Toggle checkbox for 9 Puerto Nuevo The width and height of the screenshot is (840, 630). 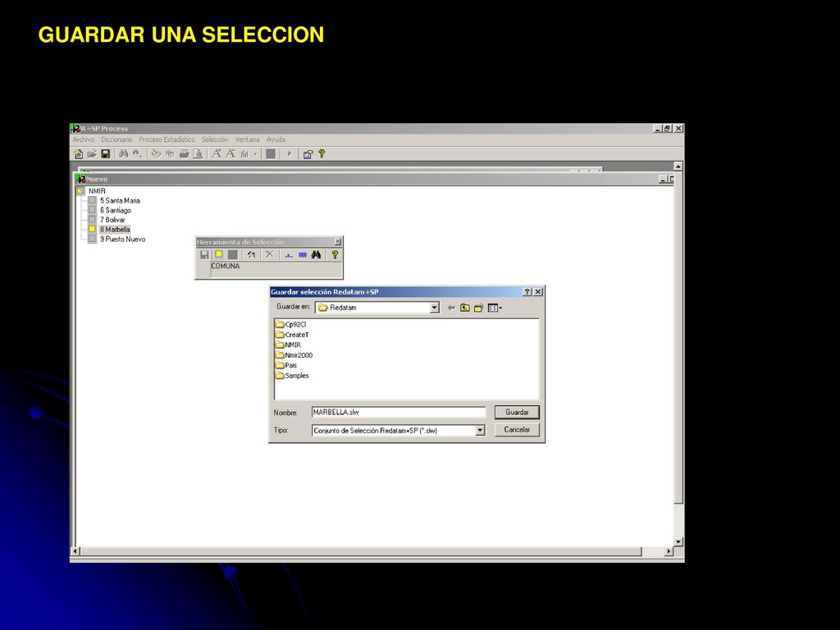point(92,239)
